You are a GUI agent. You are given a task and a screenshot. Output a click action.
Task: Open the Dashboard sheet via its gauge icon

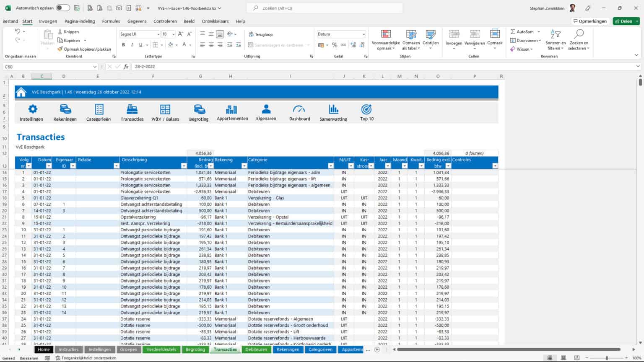click(x=299, y=110)
